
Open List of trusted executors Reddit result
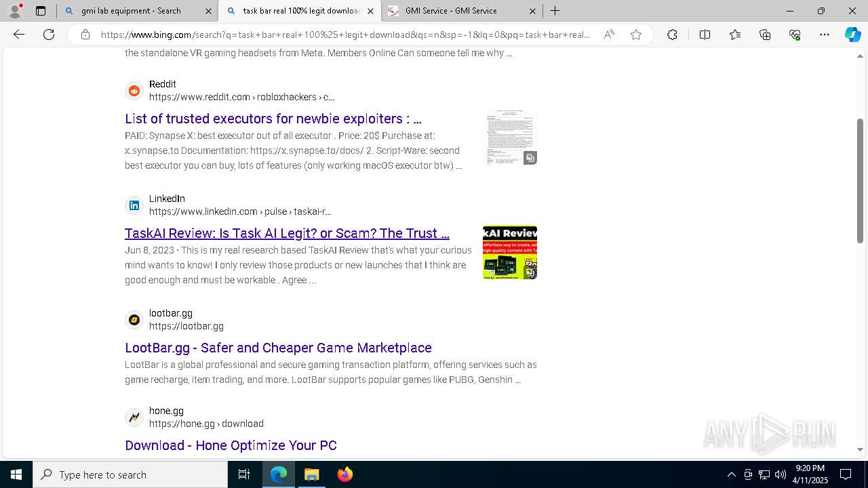(x=273, y=119)
